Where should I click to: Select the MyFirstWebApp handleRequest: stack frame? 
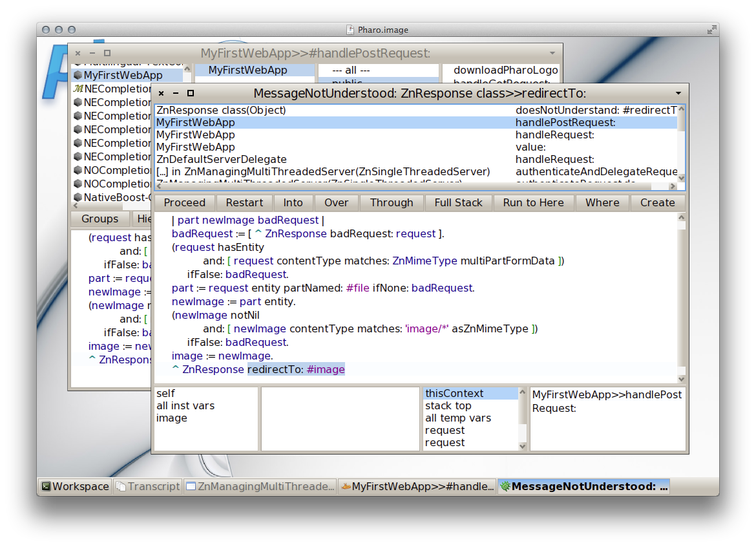coord(416,135)
